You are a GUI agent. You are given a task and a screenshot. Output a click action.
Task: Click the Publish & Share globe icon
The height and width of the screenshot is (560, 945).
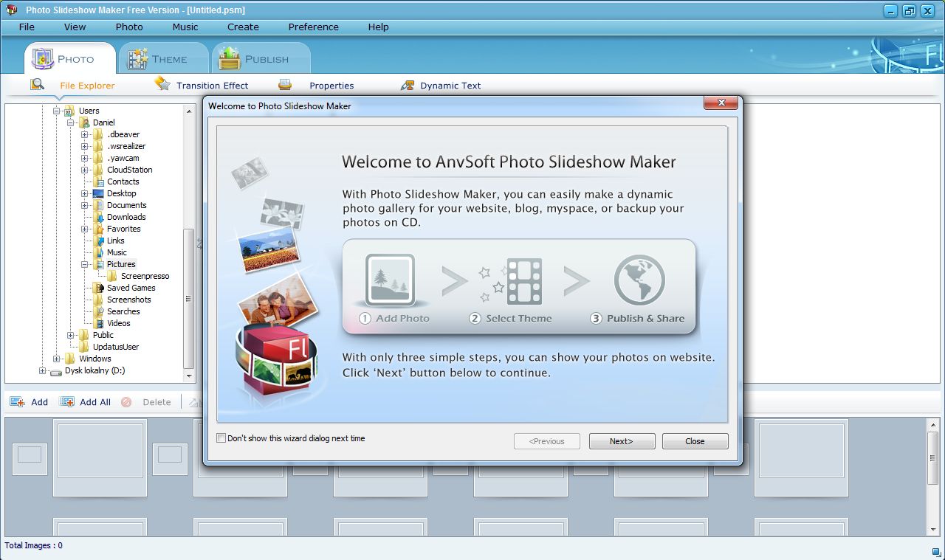coord(639,280)
